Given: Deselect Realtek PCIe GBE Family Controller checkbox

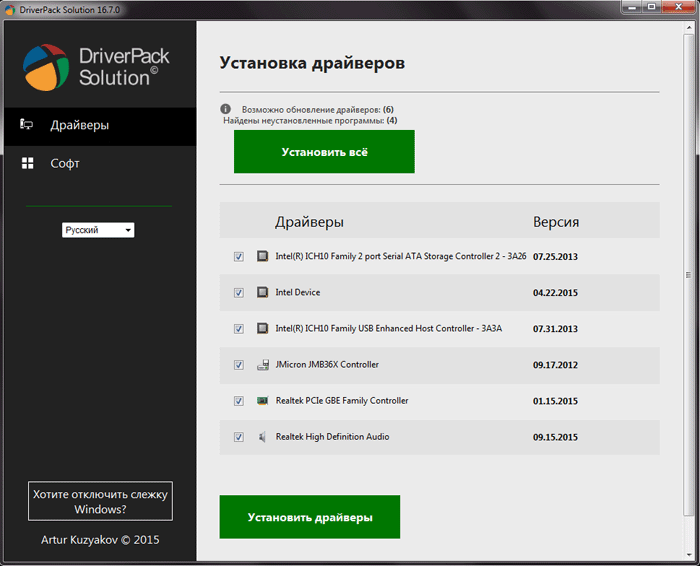Looking at the screenshot, I should tap(239, 401).
